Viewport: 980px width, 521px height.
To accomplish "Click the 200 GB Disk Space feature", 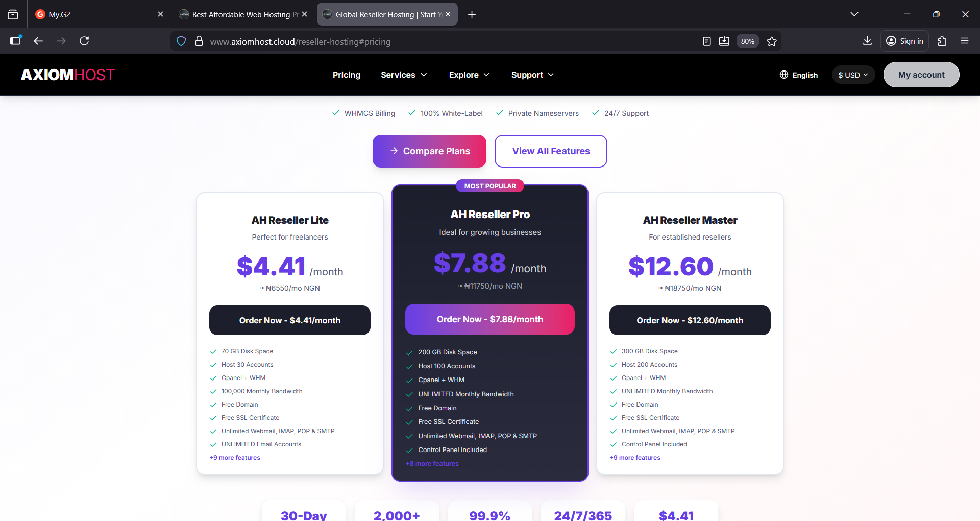I will (448, 352).
